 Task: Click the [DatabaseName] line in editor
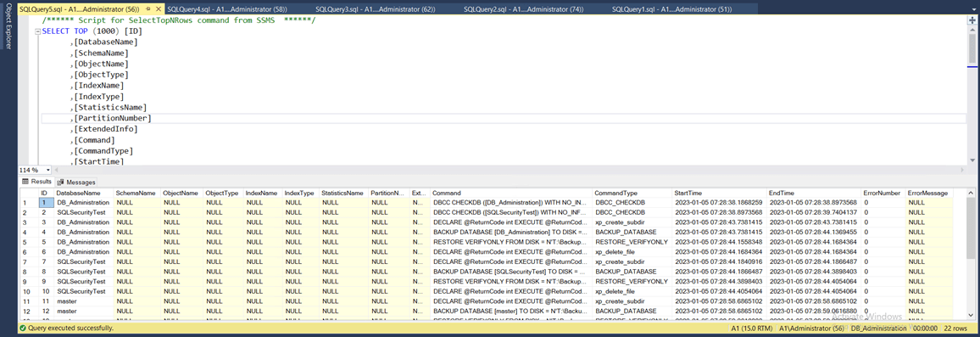point(105,42)
